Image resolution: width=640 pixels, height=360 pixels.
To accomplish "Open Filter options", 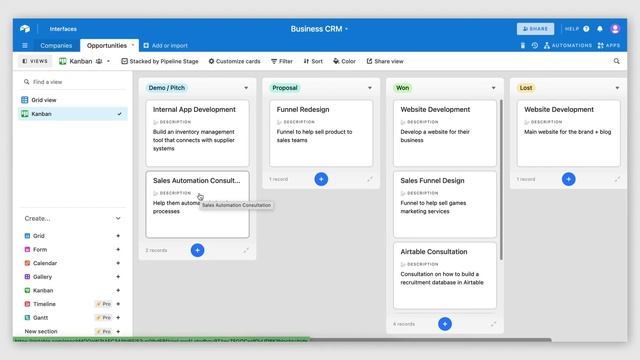I will [x=282, y=61].
